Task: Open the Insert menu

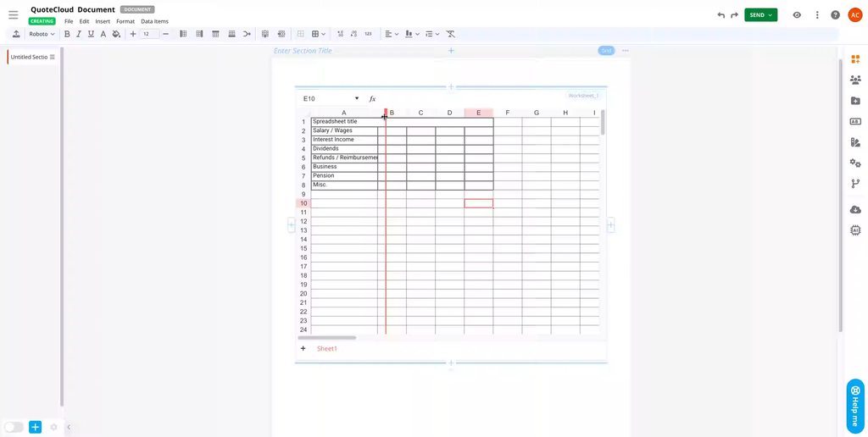Action: [x=103, y=21]
